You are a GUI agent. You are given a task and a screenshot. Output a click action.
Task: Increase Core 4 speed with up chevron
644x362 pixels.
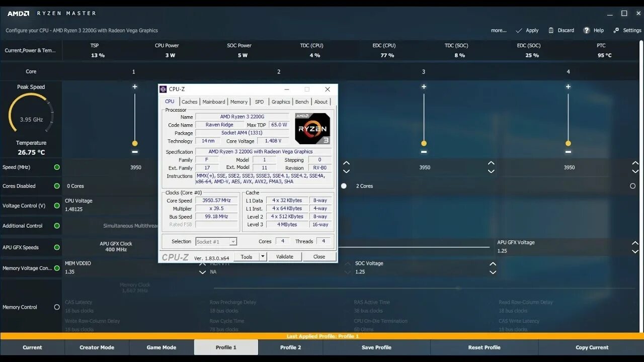pos(635,163)
